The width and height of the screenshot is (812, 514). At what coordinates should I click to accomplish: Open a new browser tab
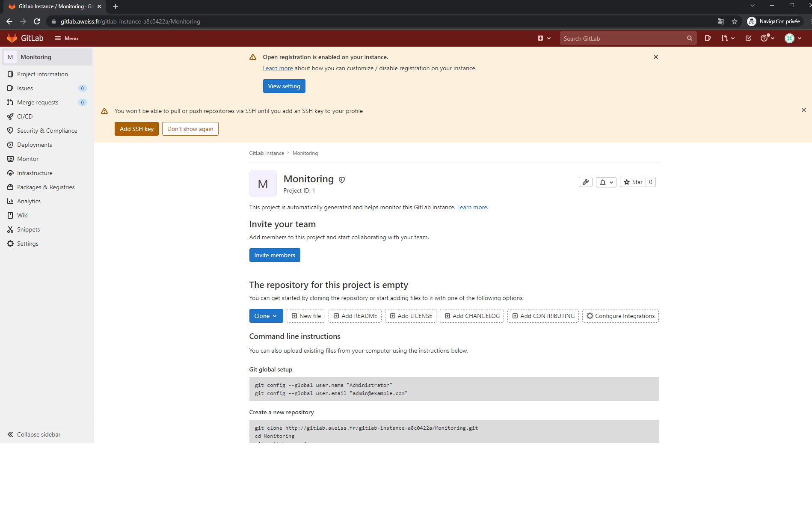point(116,6)
